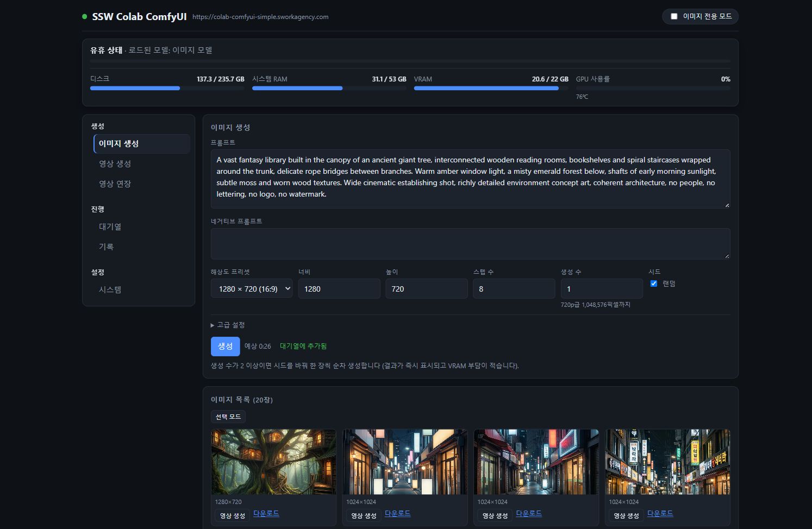Click the disk value 137.3 / 235.7 GB
This screenshot has width=812, height=529.
pos(221,79)
